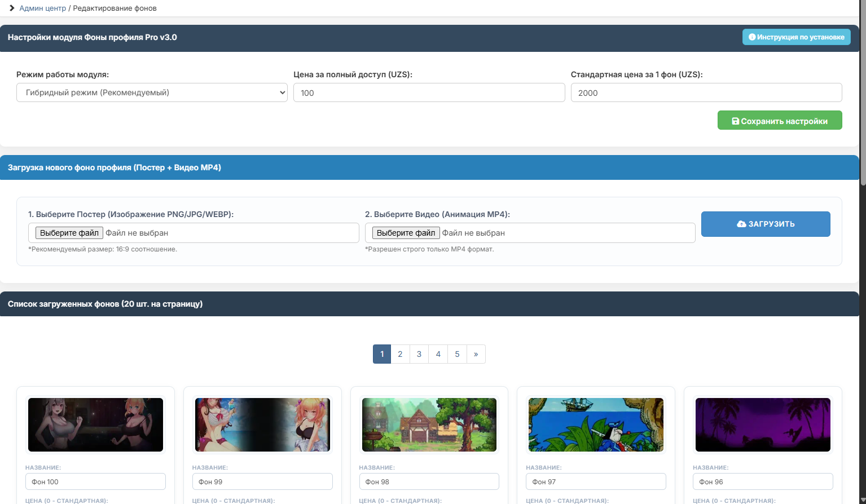
Task: Go to pagination page 5
Action: (457, 354)
